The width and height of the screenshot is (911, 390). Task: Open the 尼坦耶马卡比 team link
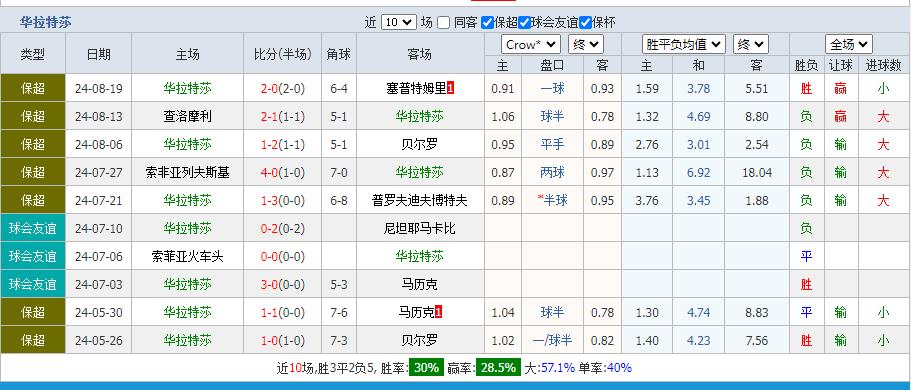tap(419, 228)
